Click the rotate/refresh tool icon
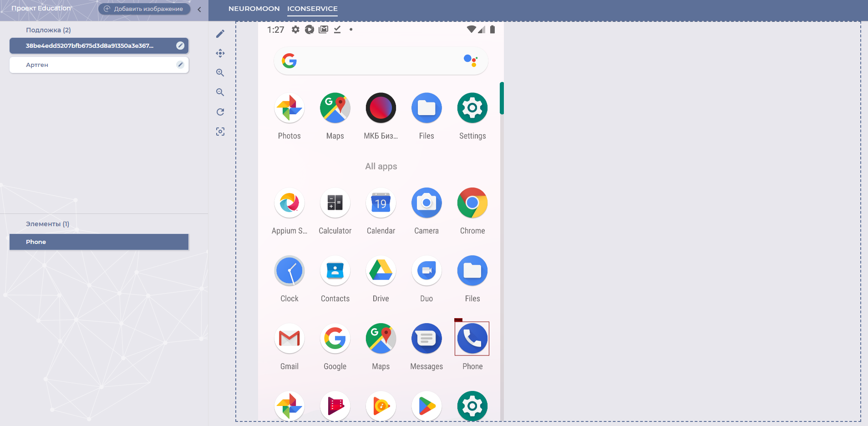The height and width of the screenshot is (426, 868). coord(220,112)
